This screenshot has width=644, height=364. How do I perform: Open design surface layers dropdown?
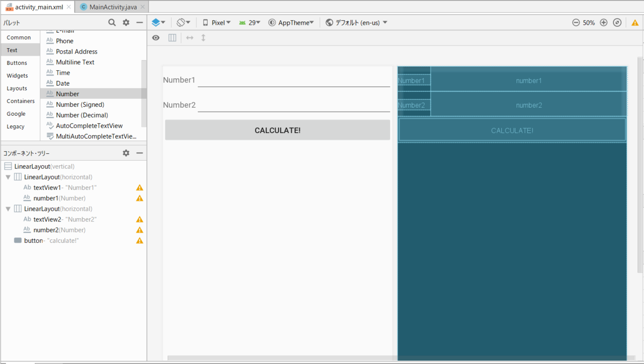coord(158,23)
